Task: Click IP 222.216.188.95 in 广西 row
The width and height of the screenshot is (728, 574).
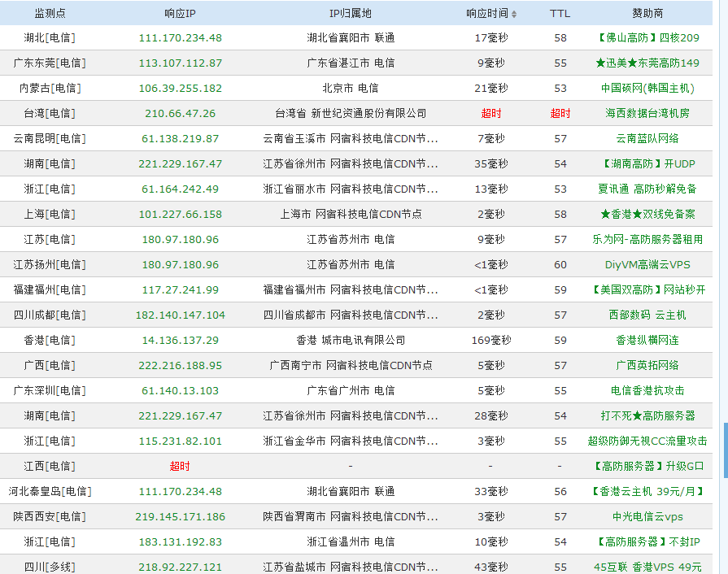Action: (180, 365)
